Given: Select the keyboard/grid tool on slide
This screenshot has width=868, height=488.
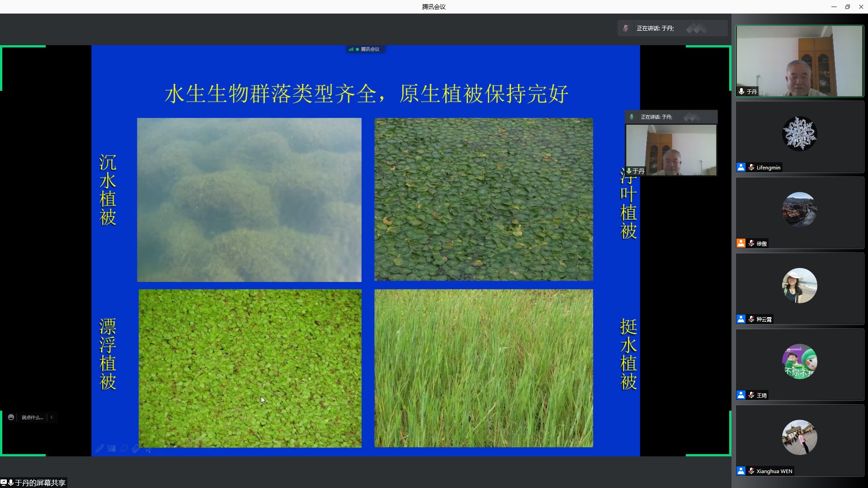Looking at the screenshot, I should pyautogui.click(x=112, y=448).
